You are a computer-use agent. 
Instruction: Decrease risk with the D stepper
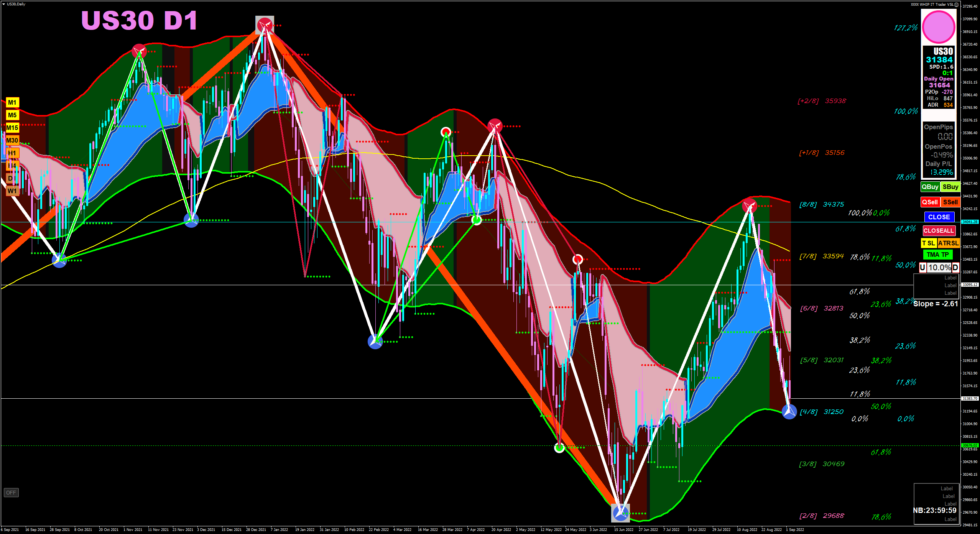pos(955,268)
